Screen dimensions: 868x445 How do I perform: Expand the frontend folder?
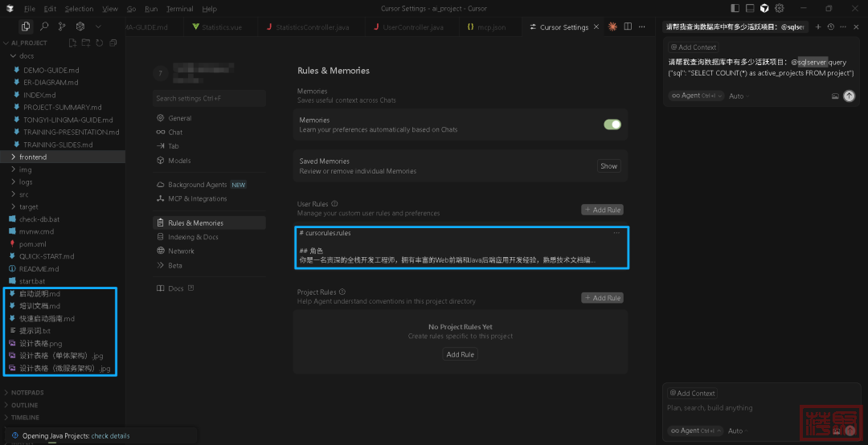[x=33, y=157]
